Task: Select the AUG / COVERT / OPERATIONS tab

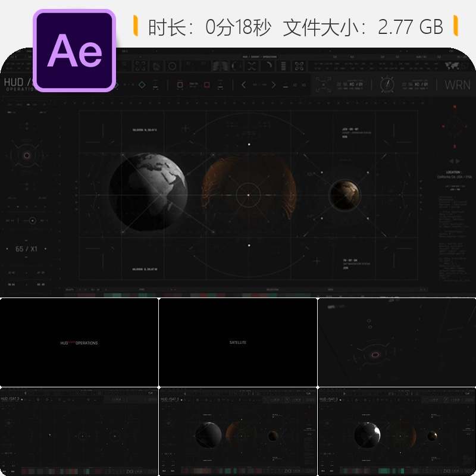Action: [x=261, y=57]
